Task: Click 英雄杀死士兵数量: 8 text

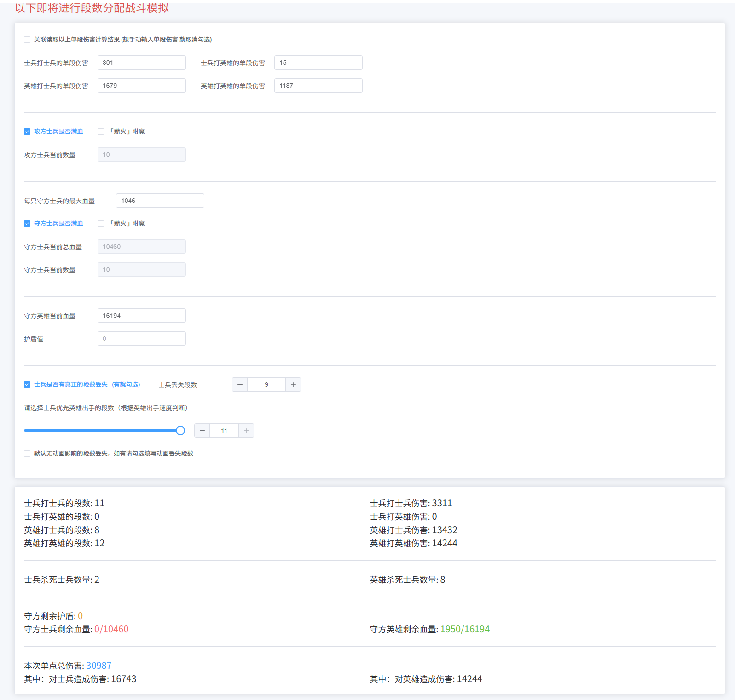Action: [x=407, y=580]
